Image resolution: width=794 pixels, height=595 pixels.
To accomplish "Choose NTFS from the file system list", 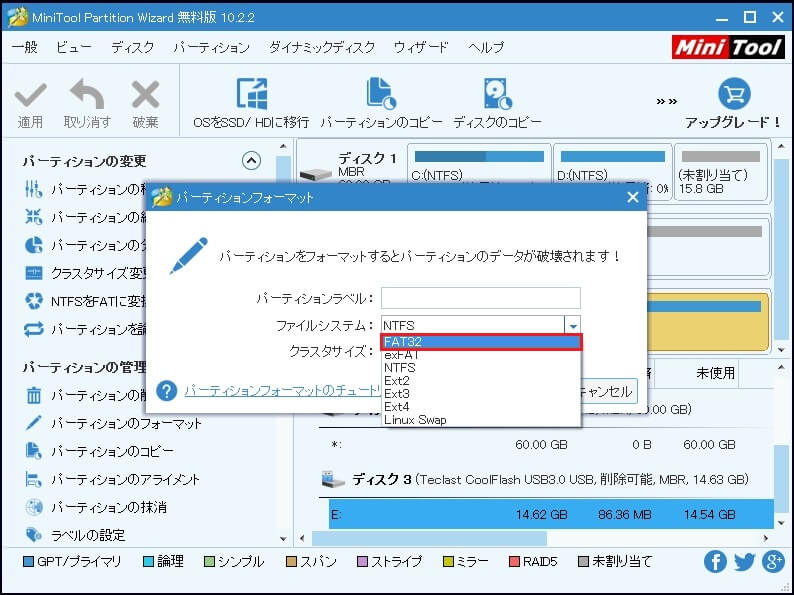I will 481,368.
